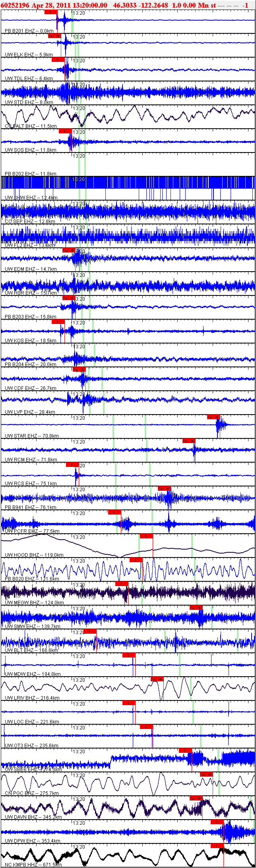
Task: Click the red pick marker on PB B941 trace
Action: [164, 488]
